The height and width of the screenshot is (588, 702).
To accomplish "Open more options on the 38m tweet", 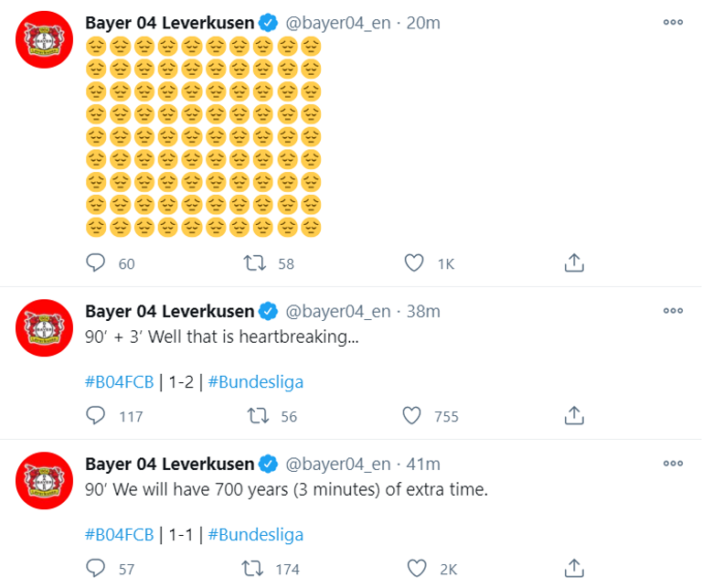I will 673,311.
